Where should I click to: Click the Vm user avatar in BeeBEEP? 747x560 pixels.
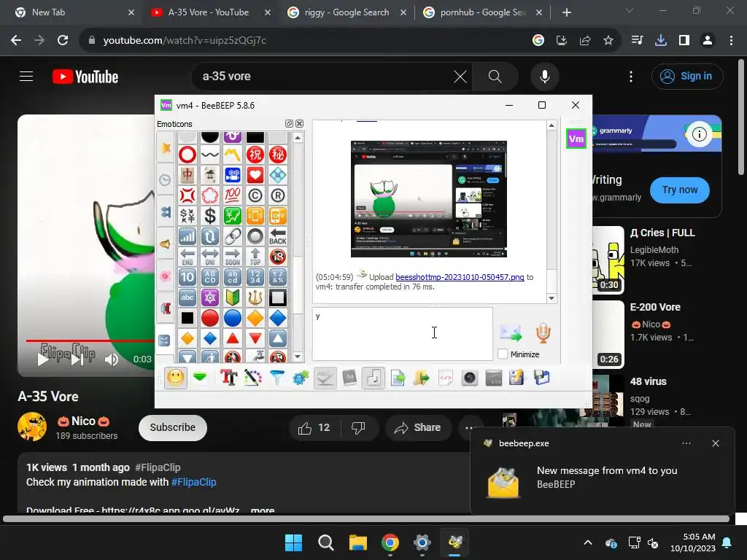(x=576, y=139)
